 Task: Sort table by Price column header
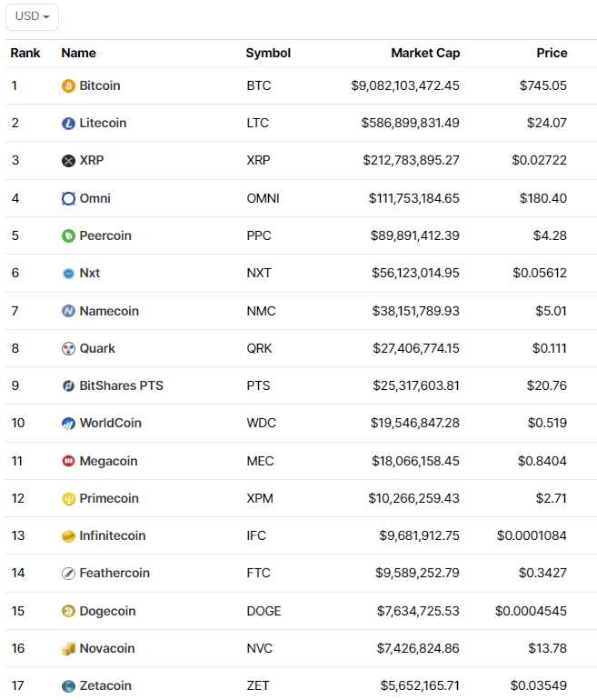pos(552,53)
